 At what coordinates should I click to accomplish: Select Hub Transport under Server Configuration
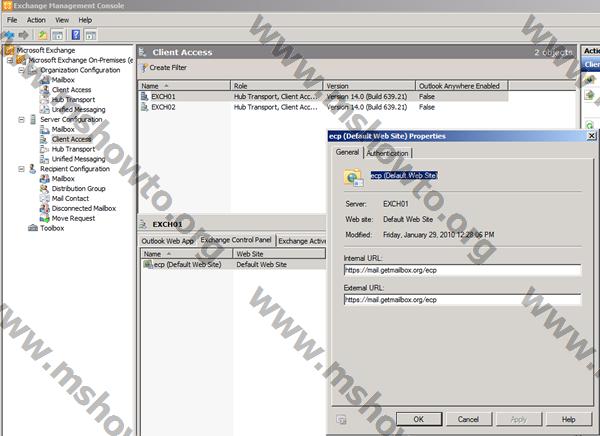73,149
